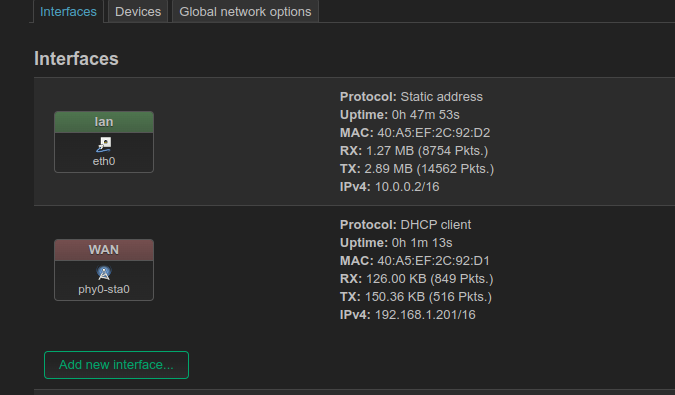The width and height of the screenshot is (675, 395).
Task: Click lan uptime value 0h 47m 53s
Action: (x=425, y=115)
